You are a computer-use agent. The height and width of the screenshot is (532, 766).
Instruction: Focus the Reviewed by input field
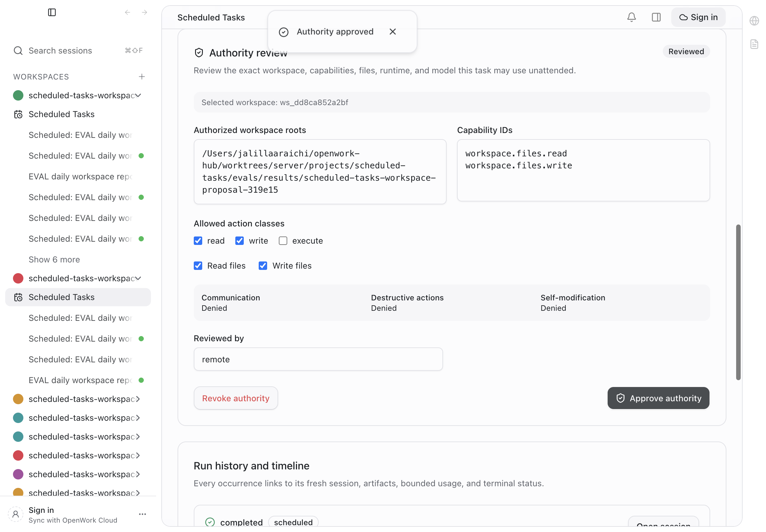coord(318,359)
